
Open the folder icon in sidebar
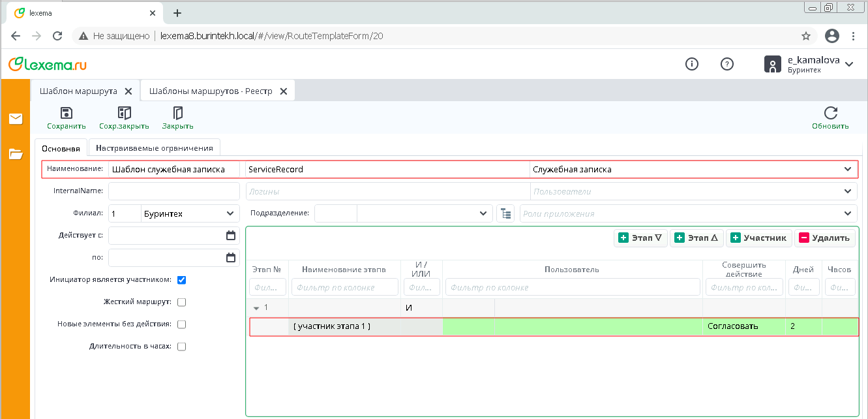click(16, 154)
